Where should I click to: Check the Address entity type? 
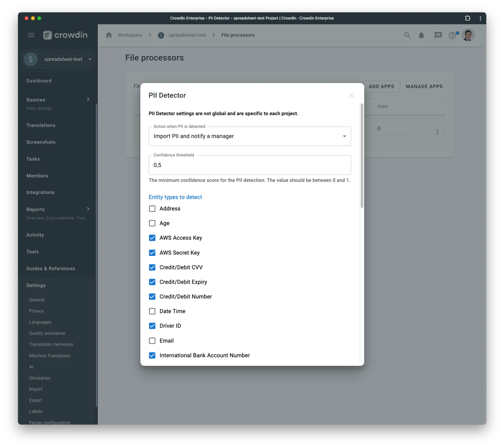pyautogui.click(x=152, y=209)
